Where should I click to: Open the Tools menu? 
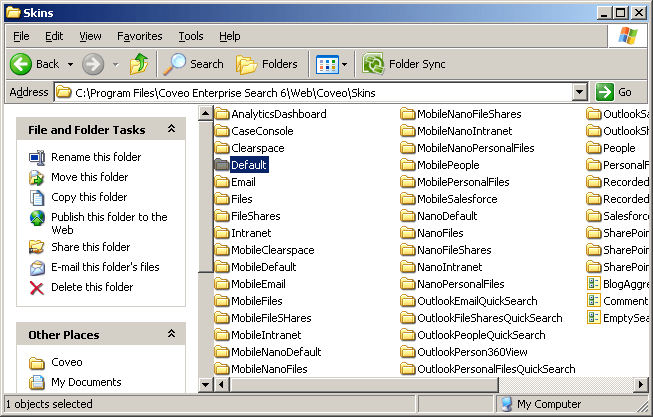click(191, 36)
